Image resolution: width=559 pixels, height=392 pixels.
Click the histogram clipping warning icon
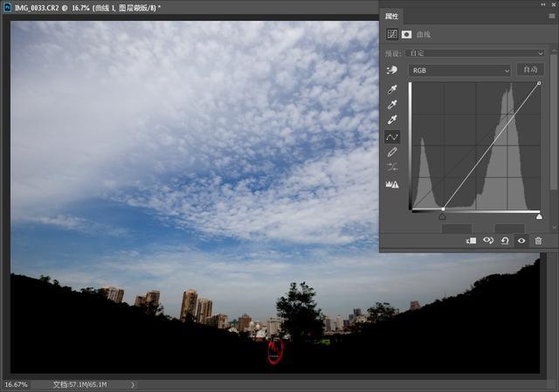(392, 184)
